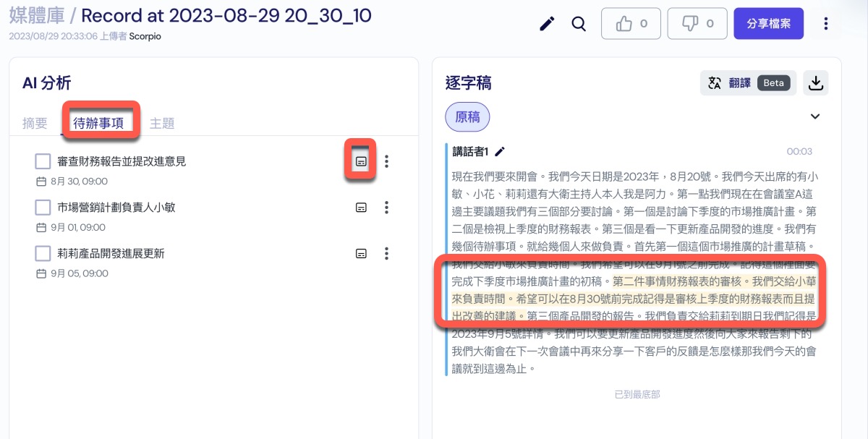Switch to the 主題 tab
Viewport: 868px width, 439px height.
(x=162, y=123)
